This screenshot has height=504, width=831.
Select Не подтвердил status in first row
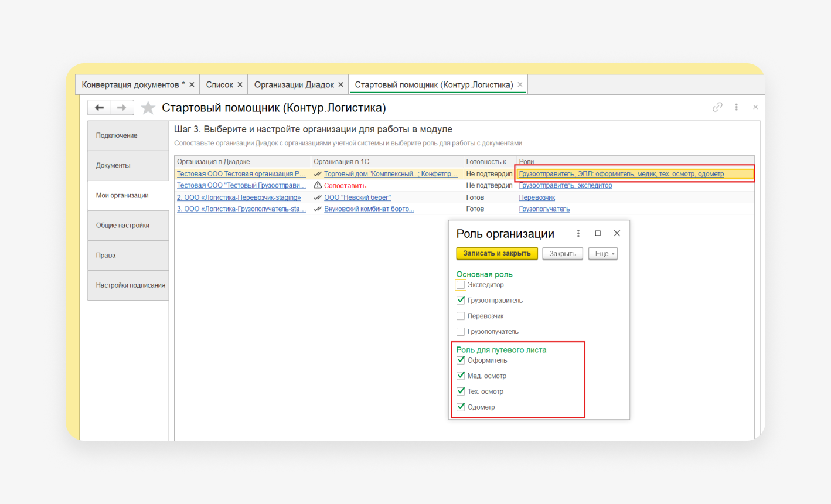489,174
